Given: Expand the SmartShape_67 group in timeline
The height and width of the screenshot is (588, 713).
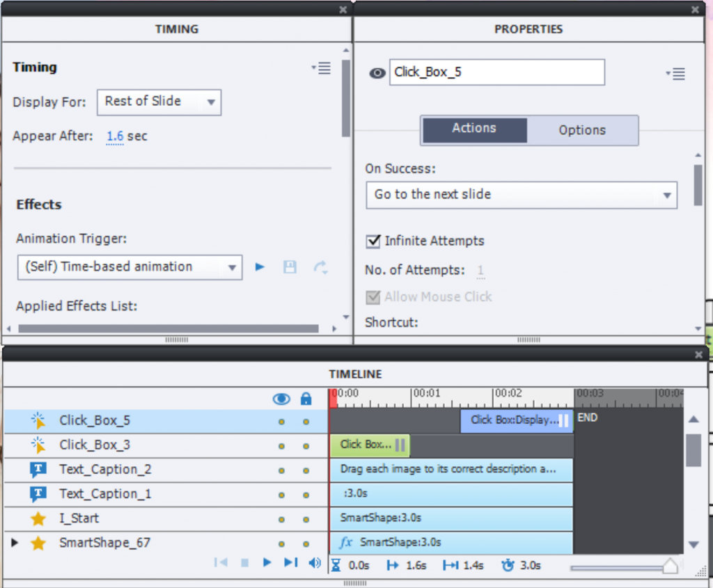Looking at the screenshot, I should (x=15, y=543).
